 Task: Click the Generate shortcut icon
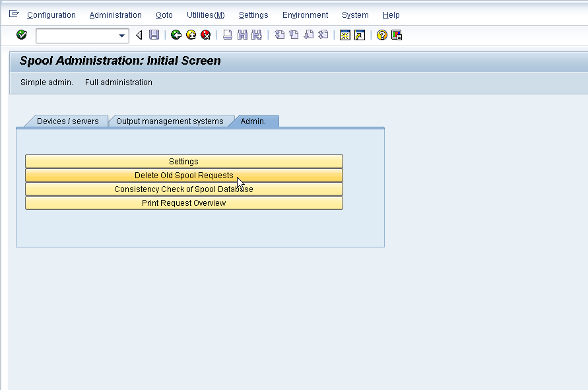(x=359, y=34)
